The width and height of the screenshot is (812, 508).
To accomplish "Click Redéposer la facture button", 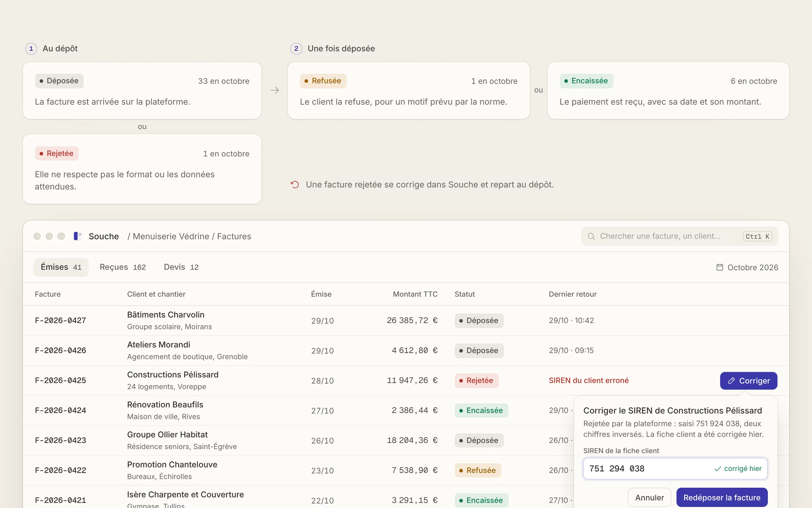I will 722,498.
